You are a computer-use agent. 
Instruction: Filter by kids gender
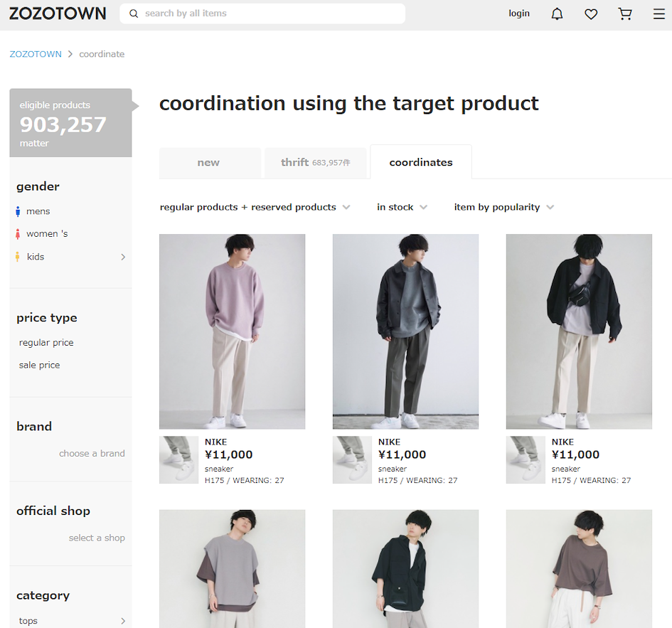pyautogui.click(x=36, y=257)
